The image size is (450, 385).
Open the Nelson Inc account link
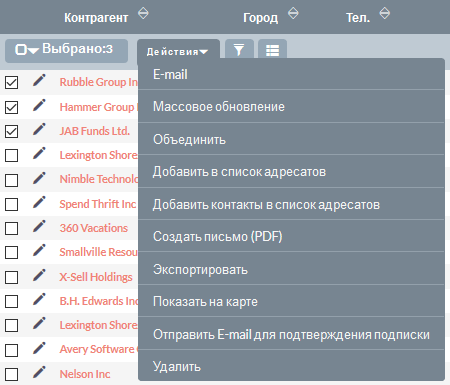(85, 374)
